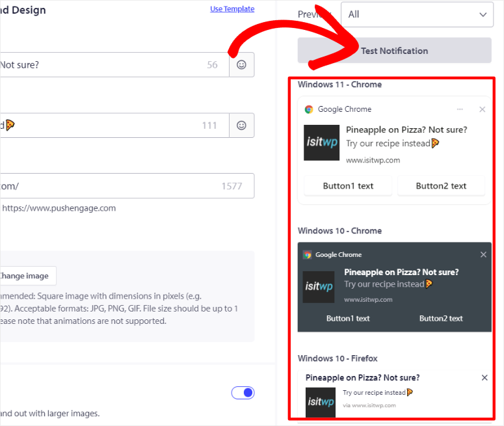The height and width of the screenshot is (426, 504).
Task: Close the Windows 10 Chrome notification preview
Action: 483,255
